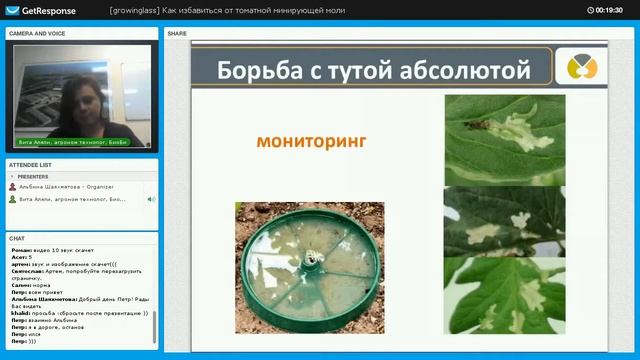Screen dimensions: 640x360
Task: Click the 00:19:30 elapsed timer
Action: [609, 10]
